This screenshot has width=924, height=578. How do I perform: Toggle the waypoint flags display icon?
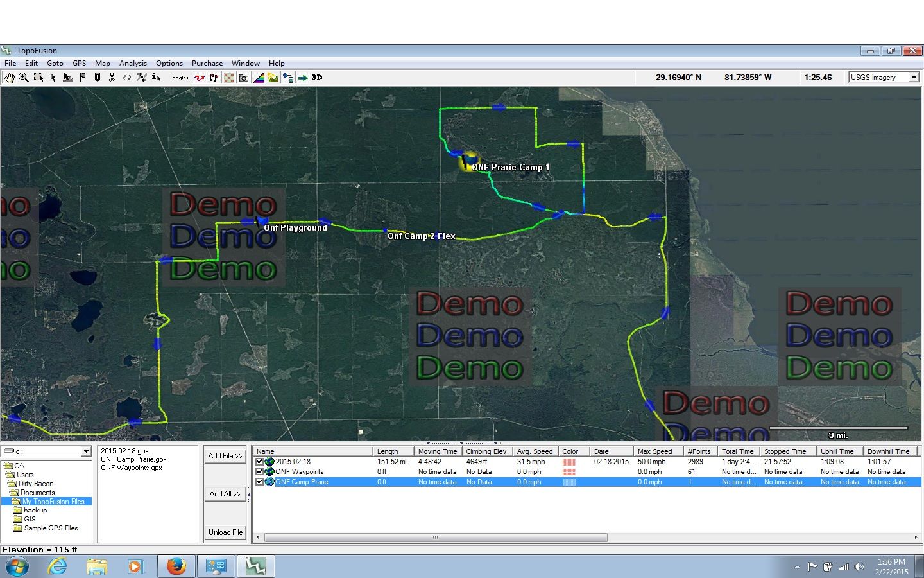coord(214,78)
